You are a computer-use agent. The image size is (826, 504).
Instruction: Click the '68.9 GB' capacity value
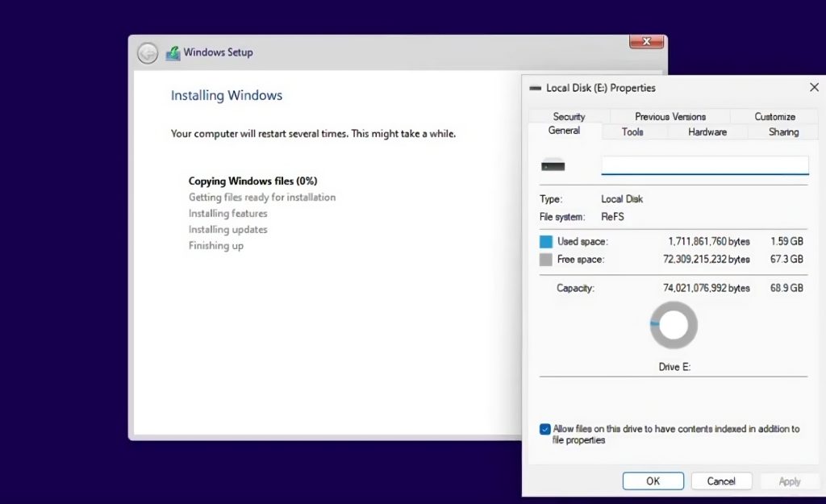tap(787, 288)
